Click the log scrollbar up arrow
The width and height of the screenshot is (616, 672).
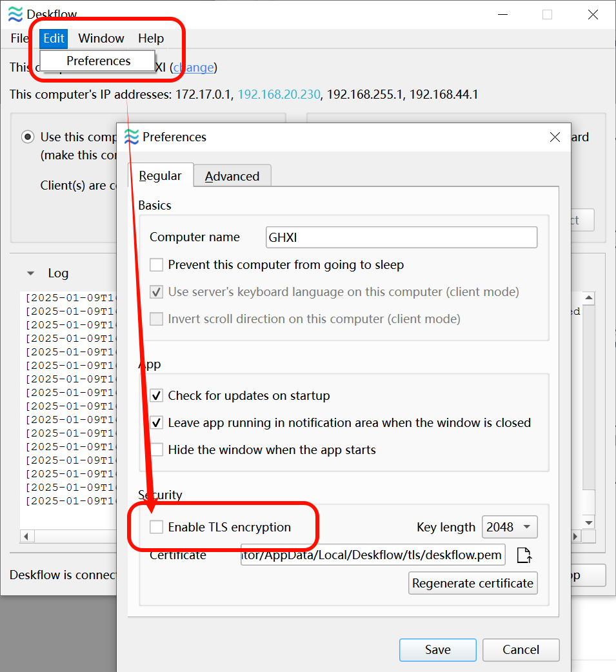[589, 297]
